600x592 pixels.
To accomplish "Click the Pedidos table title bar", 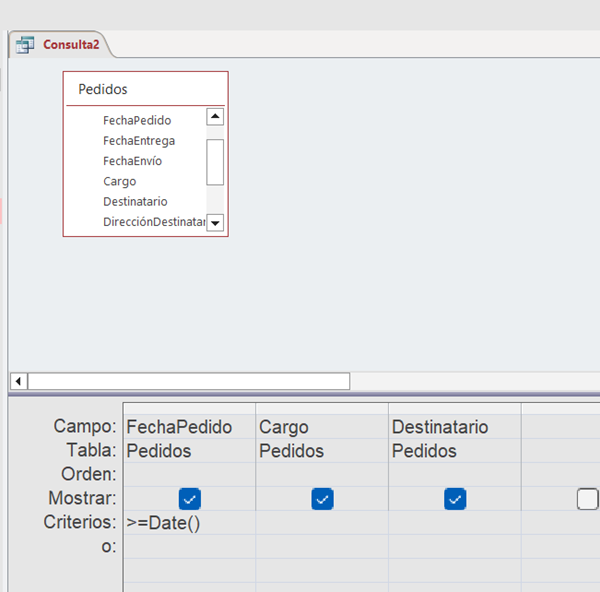I will pos(145,89).
